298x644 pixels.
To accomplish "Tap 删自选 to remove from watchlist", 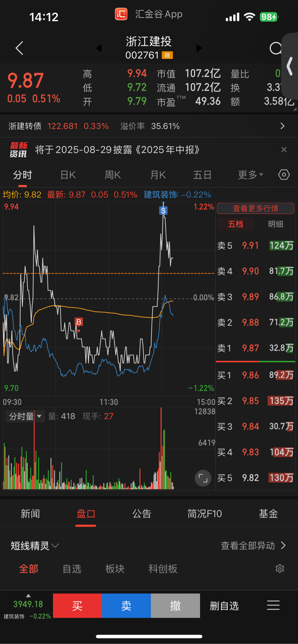I will [x=224, y=606].
